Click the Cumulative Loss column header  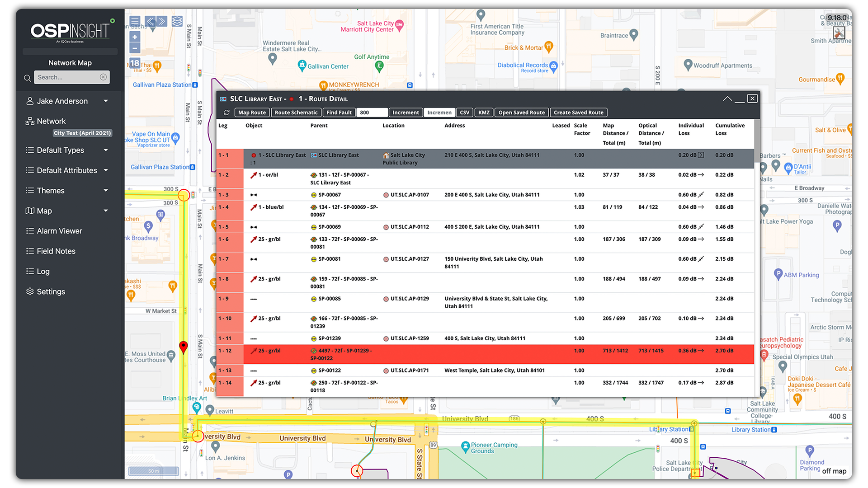(x=730, y=129)
